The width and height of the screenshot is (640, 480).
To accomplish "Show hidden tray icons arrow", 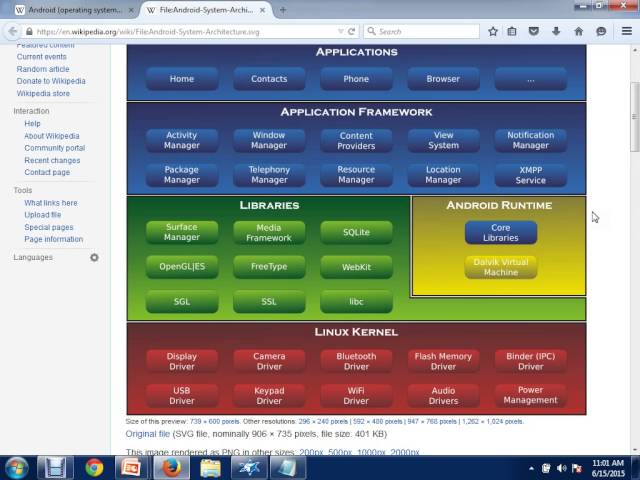I will (x=531, y=468).
